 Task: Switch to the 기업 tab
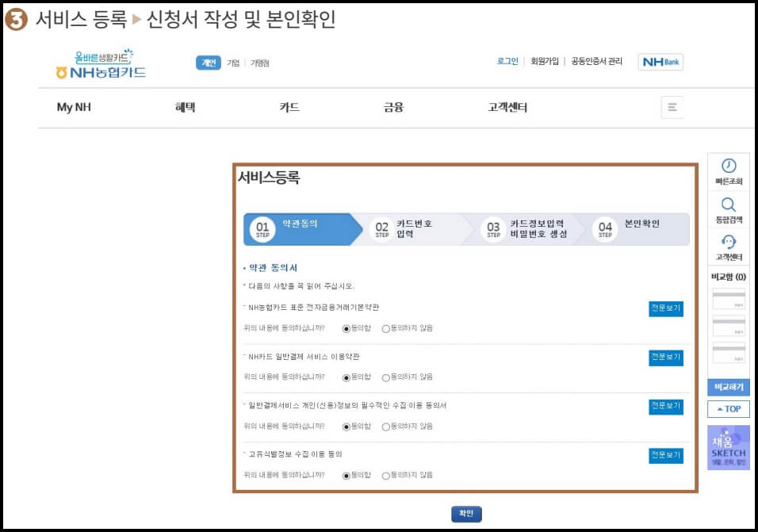point(235,62)
